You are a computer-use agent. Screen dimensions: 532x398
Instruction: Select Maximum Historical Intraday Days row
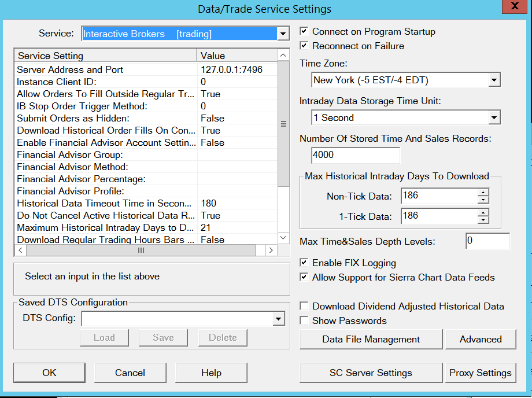coord(146,228)
